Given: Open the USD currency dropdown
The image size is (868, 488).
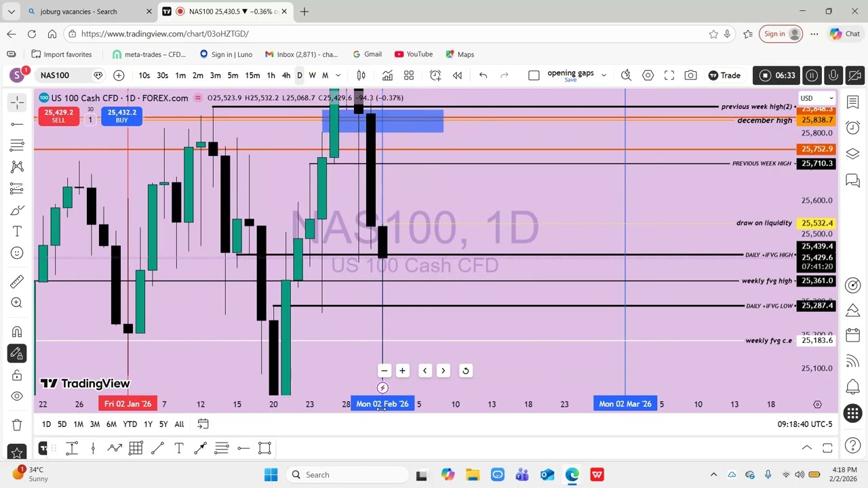Looking at the screenshot, I should [x=816, y=98].
